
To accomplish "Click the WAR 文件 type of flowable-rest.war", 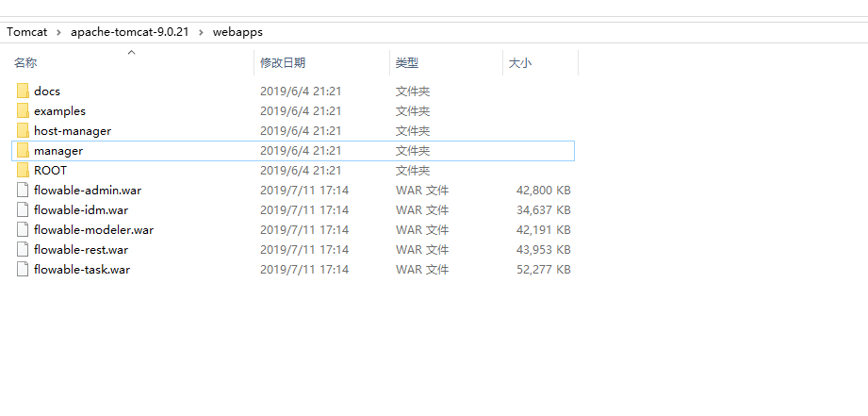I will click(422, 250).
